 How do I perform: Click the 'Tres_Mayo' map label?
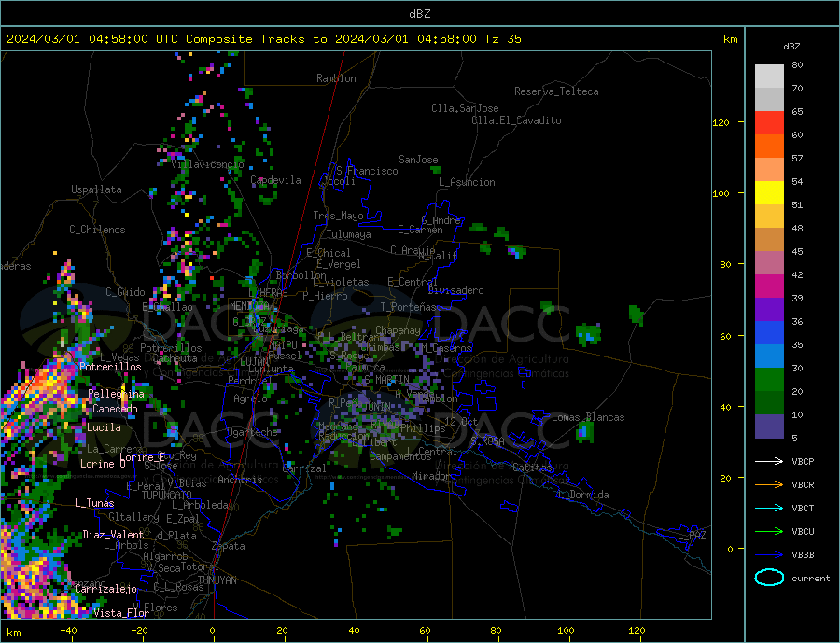(x=338, y=216)
